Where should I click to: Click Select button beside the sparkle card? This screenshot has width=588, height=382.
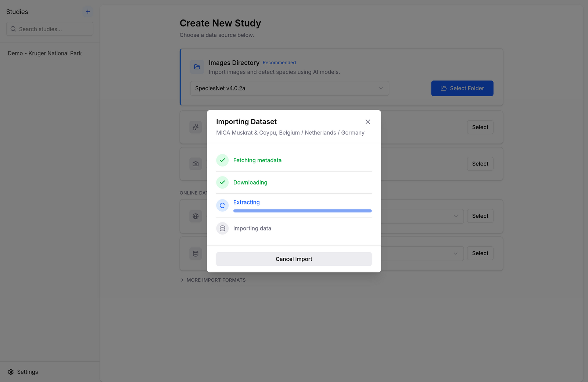[480, 127]
